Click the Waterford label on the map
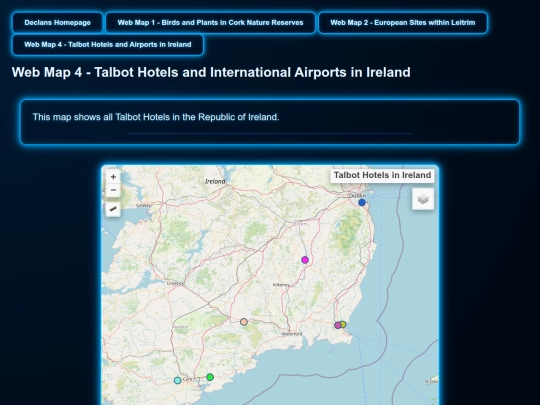The width and height of the screenshot is (540, 405). pos(292,334)
